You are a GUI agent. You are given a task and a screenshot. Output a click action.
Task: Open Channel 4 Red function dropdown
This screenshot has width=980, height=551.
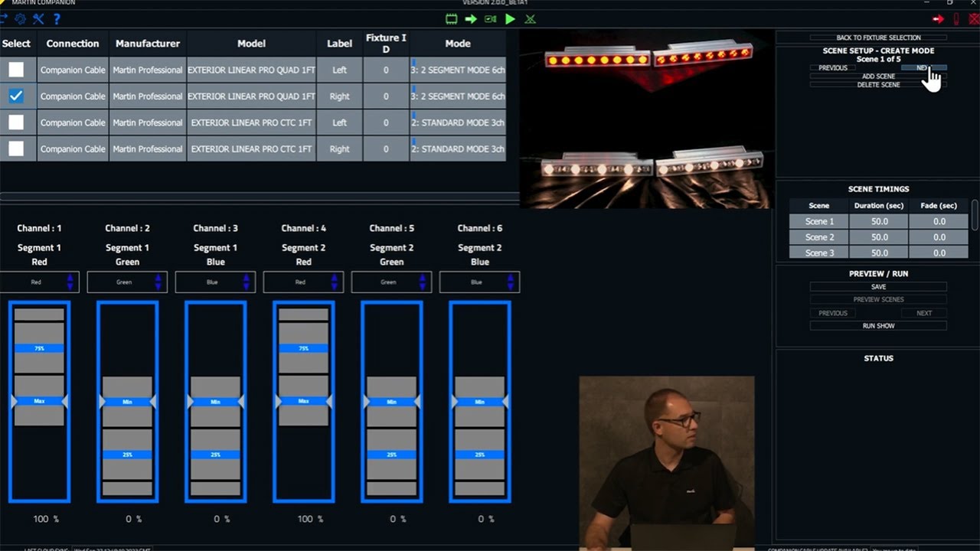click(x=303, y=282)
